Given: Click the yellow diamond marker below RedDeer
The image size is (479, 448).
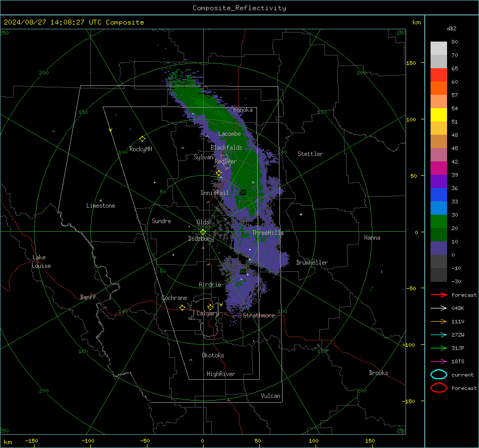Looking at the screenshot, I should click(219, 173).
